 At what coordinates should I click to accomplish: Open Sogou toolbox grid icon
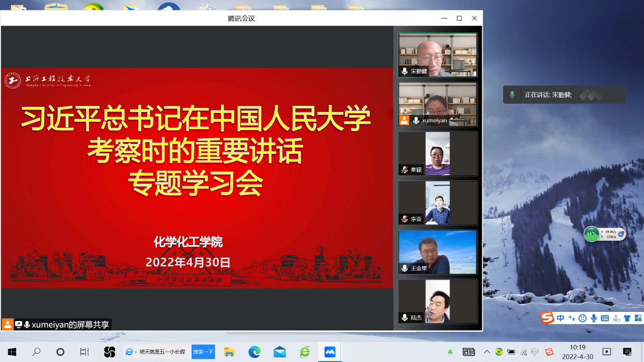638,318
